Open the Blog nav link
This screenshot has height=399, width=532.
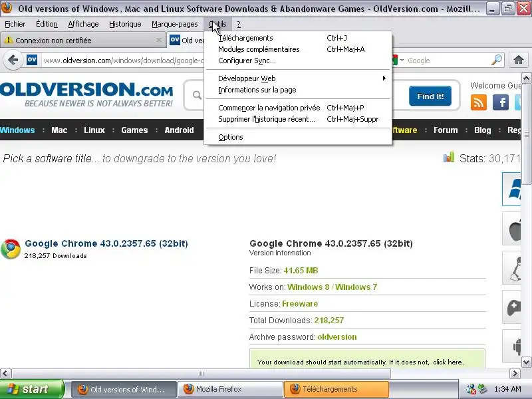(x=483, y=130)
